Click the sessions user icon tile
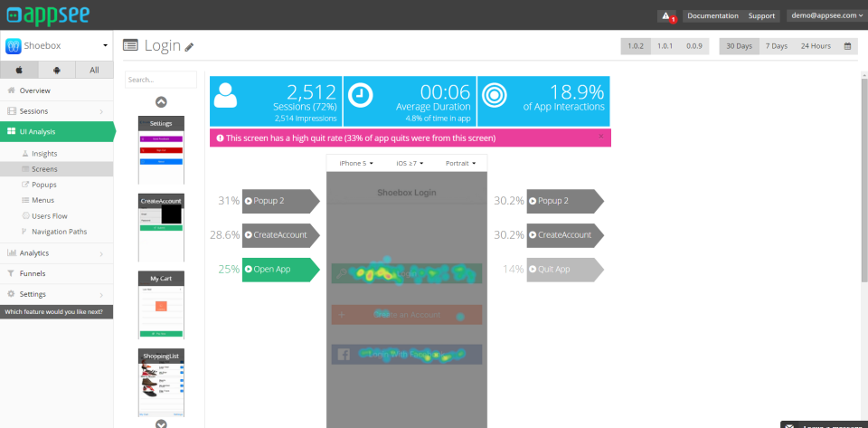 [x=225, y=96]
